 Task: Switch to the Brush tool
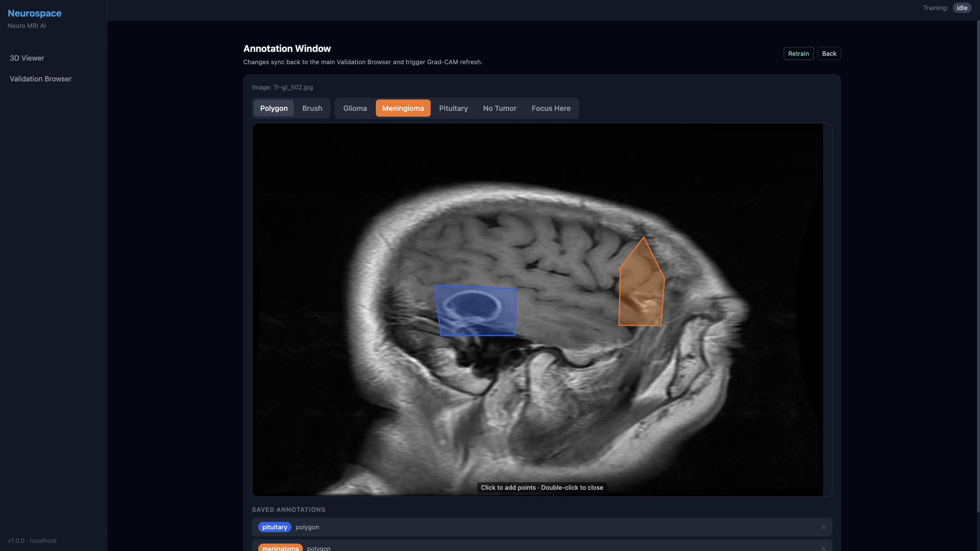coord(312,108)
